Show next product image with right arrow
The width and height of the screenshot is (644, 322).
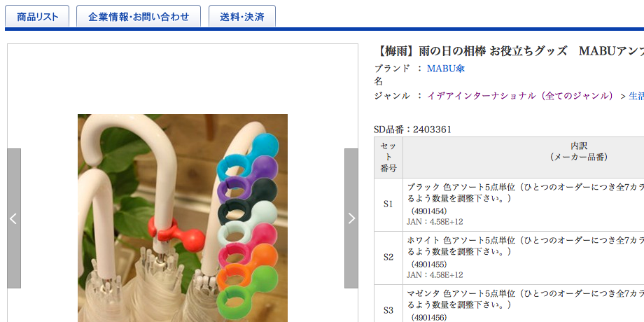coord(351,218)
